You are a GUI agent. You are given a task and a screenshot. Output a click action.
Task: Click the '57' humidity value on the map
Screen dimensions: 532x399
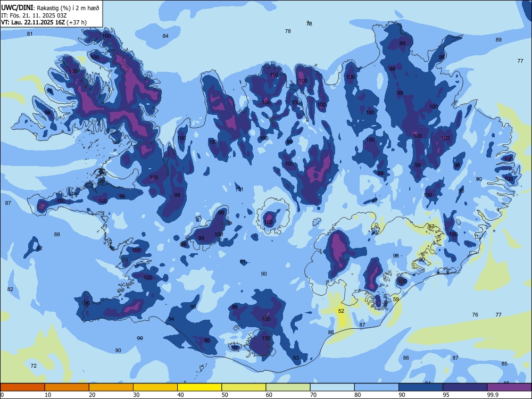click(x=431, y=227)
